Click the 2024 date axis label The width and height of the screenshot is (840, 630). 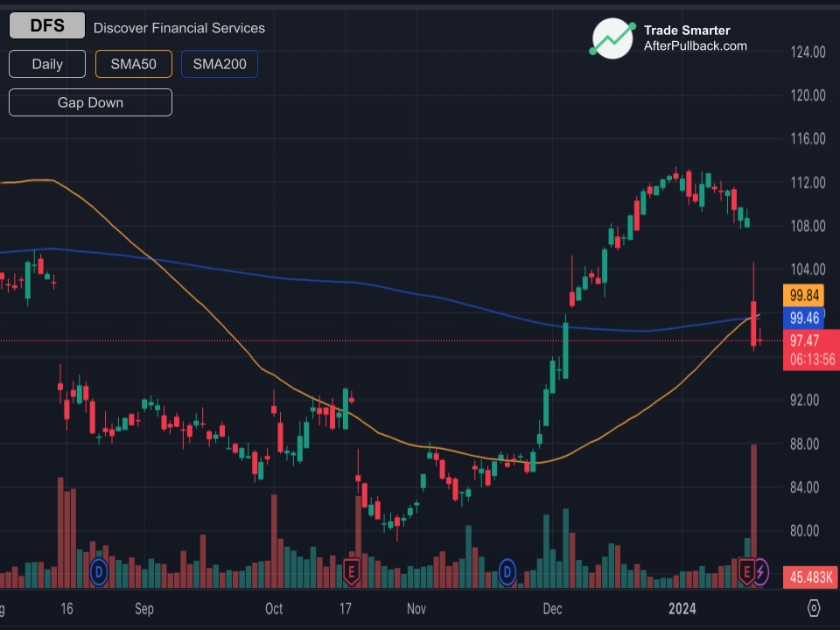point(682,609)
